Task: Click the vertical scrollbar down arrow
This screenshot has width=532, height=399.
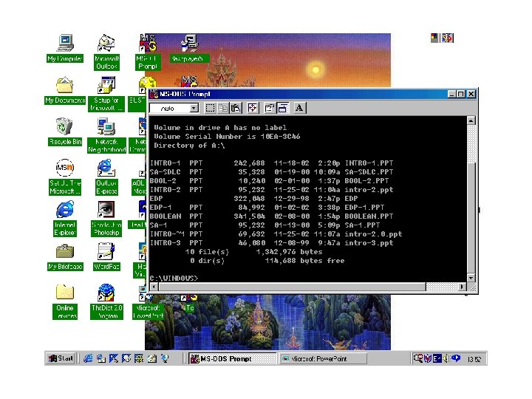Action: click(471, 278)
